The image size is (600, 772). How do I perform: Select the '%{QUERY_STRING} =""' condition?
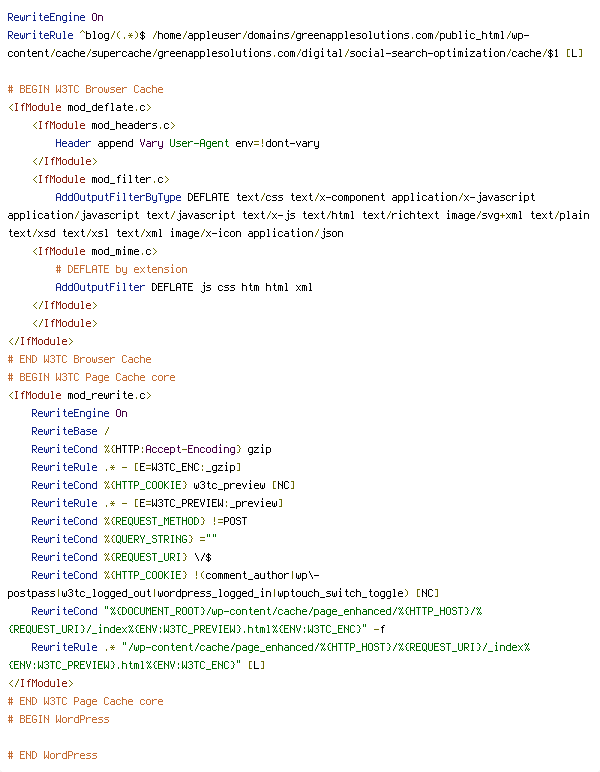[160, 539]
